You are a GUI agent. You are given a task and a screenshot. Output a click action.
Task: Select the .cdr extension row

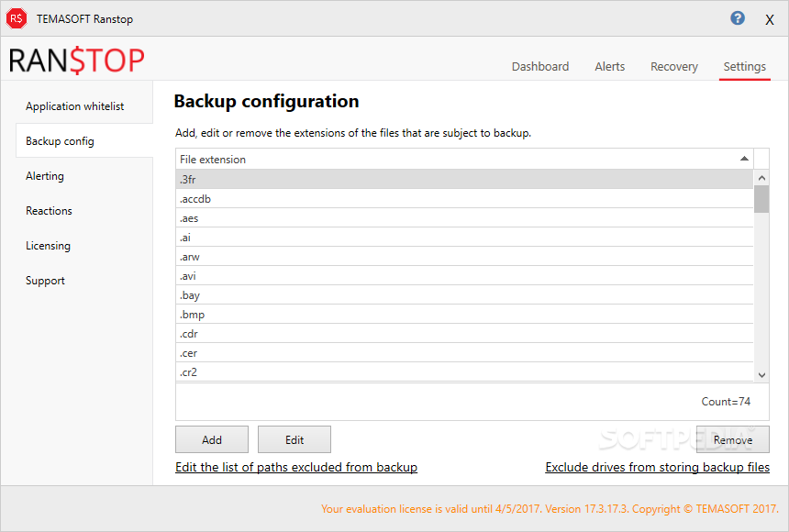click(x=464, y=334)
